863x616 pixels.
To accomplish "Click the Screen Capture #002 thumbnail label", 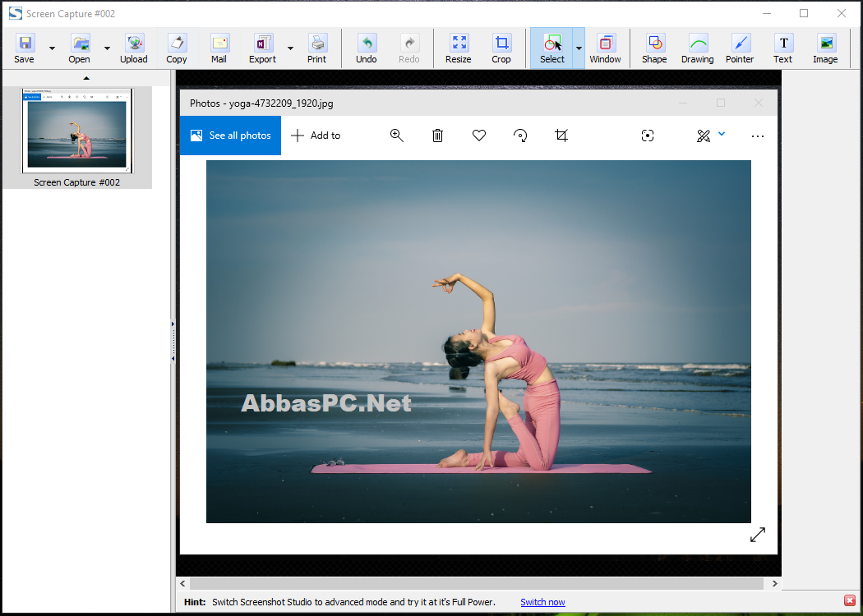I will 77,182.
